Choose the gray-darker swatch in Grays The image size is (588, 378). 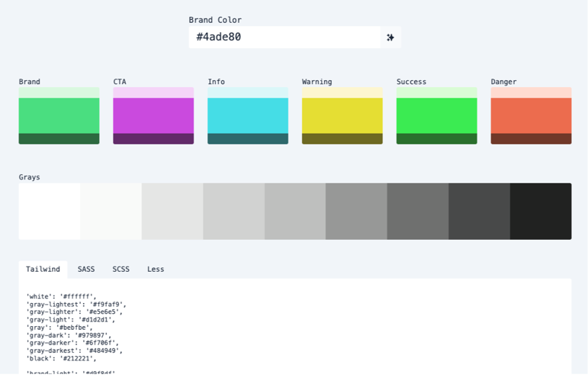point(418,212)
